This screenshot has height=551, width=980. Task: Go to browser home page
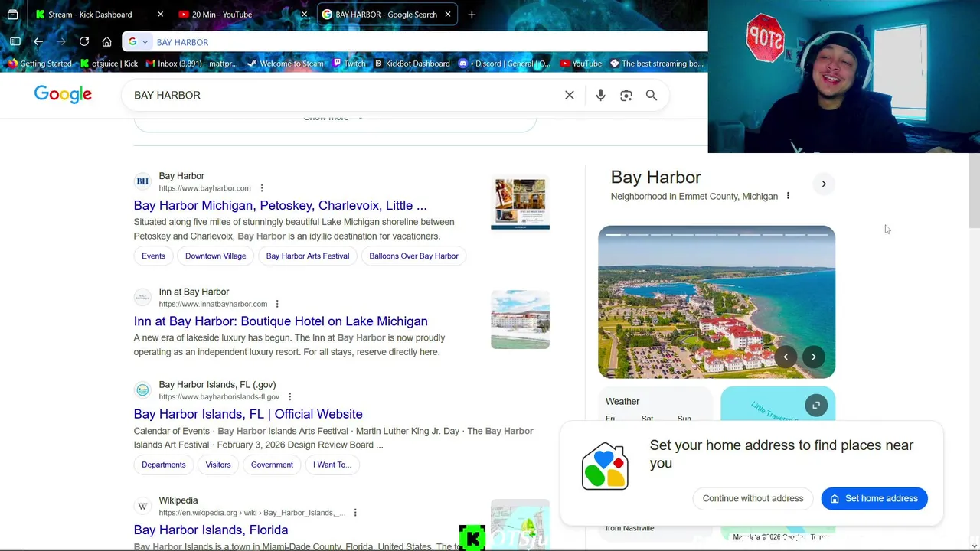pos(107,41)
